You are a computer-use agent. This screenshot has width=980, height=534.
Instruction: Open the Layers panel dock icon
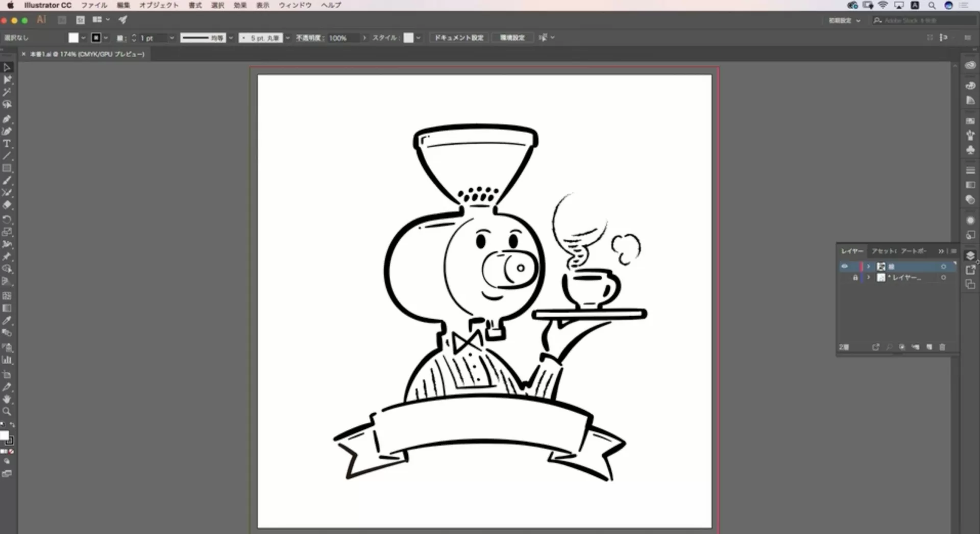pyautogui.click(x=970, y=256)
